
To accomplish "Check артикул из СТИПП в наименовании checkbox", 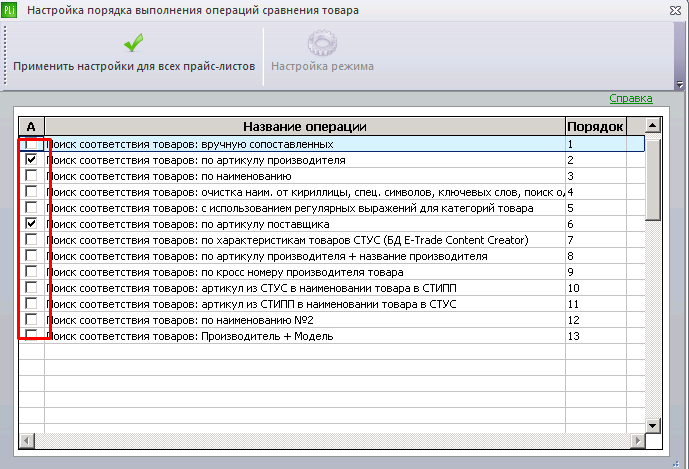I will tap(31, 303).
